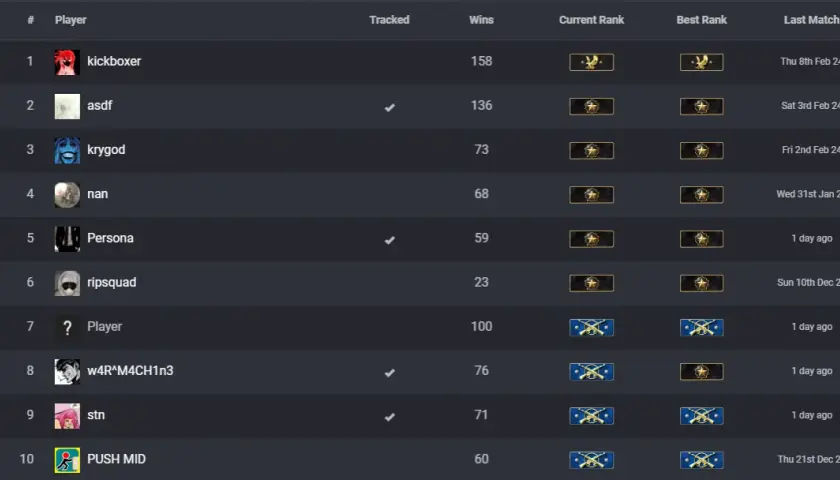This screenshot has width=840, height=480.
Task: Click kickboxer's best rank badge icon
Action: 702,62
